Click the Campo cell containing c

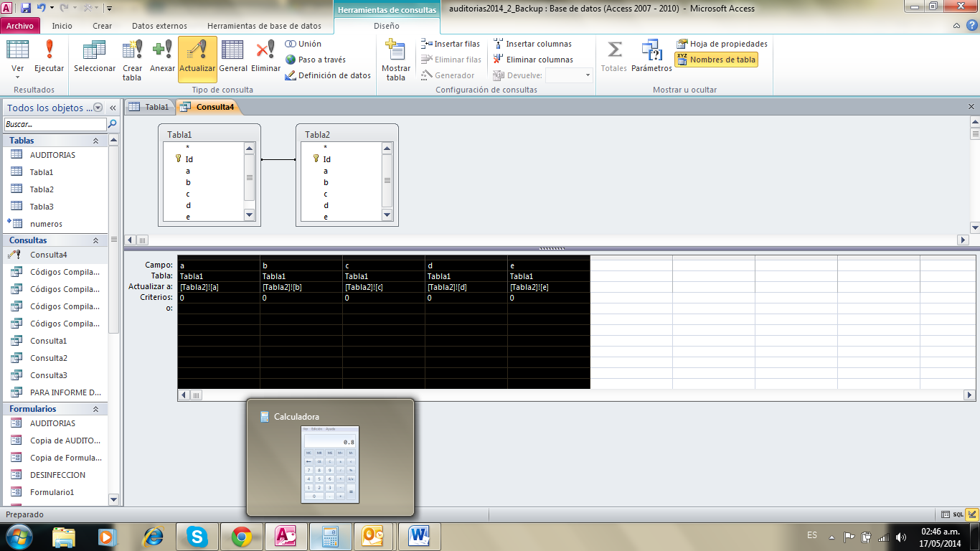[x=384, y=265]
